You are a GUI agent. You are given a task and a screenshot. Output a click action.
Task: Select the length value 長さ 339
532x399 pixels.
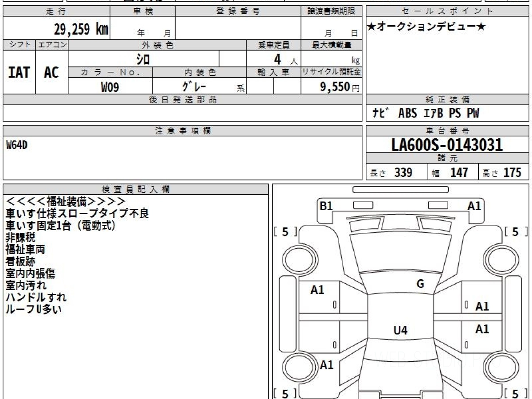391,172
